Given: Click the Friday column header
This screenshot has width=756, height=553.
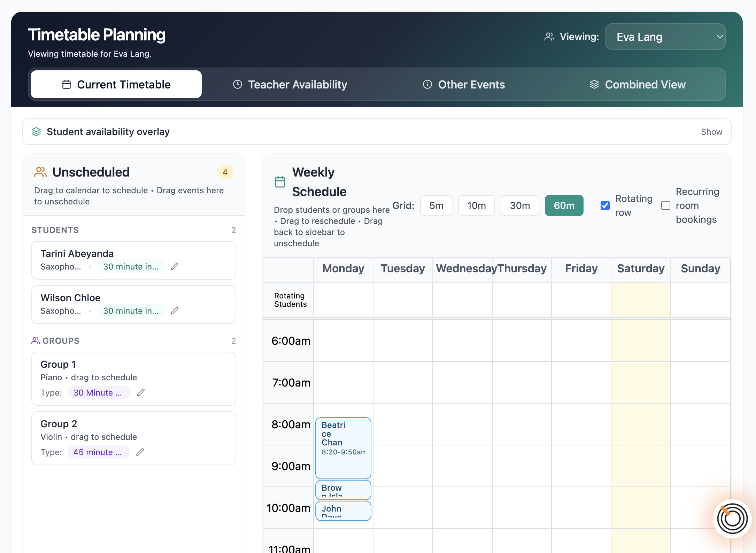Looking at the screenshot, I should tap(581, 268).
